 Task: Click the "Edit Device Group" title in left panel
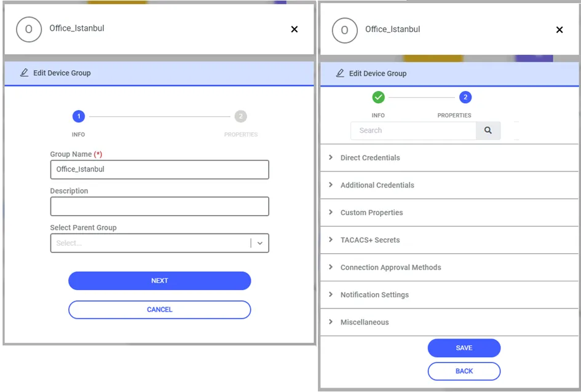[x=62, y=73]
